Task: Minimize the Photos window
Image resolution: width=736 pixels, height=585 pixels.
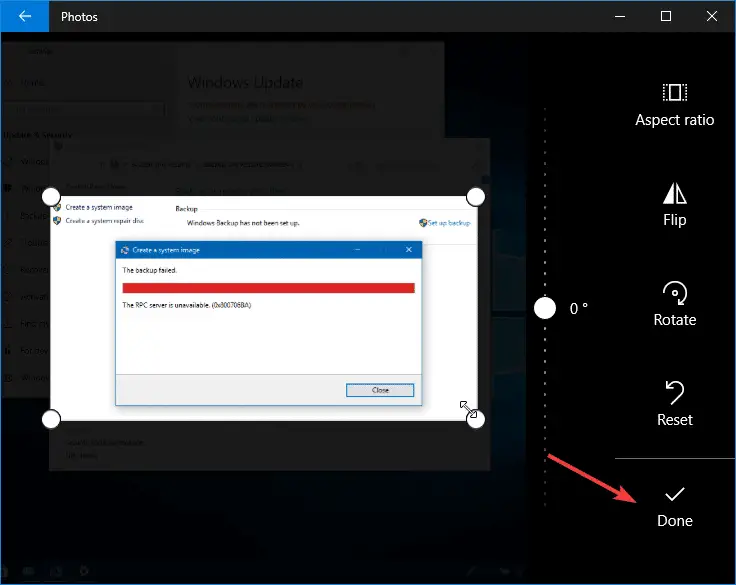Action: (620, 16)
